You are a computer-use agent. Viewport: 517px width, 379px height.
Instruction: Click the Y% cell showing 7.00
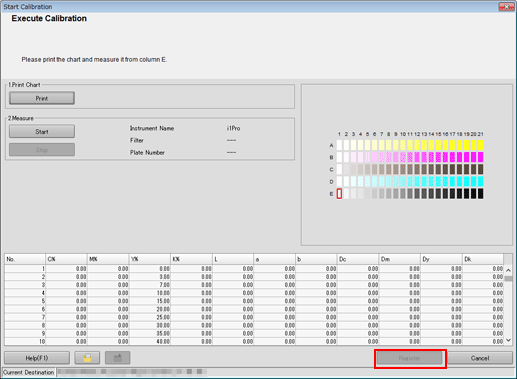click(x=150, y=285)
